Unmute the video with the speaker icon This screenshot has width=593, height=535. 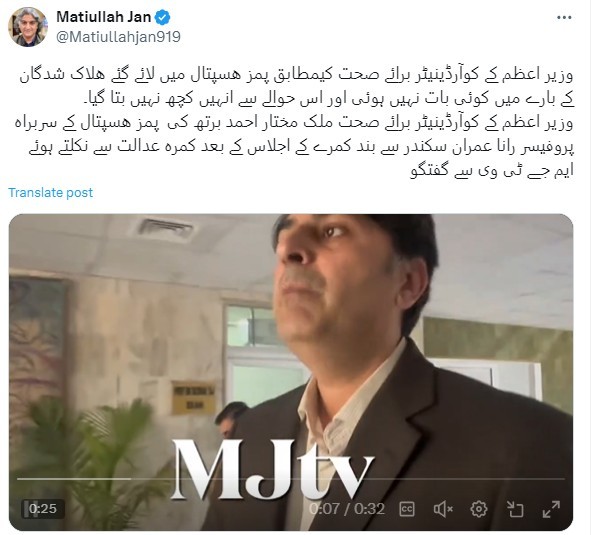443,509
